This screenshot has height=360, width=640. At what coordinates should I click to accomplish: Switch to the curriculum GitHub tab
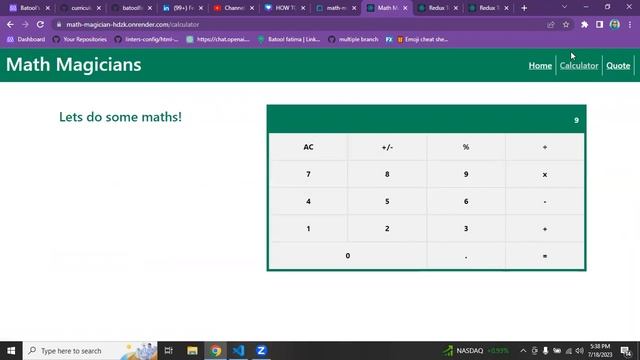(x=80, y=8)
